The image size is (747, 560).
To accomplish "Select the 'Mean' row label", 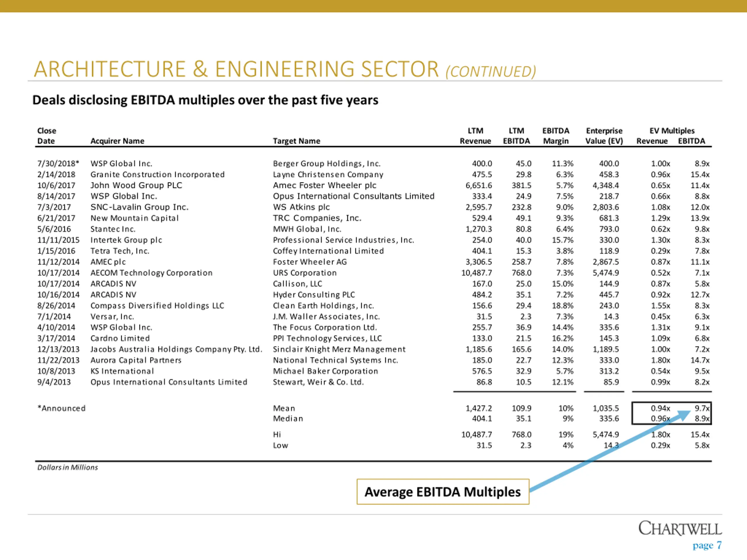I will [284, 408].
